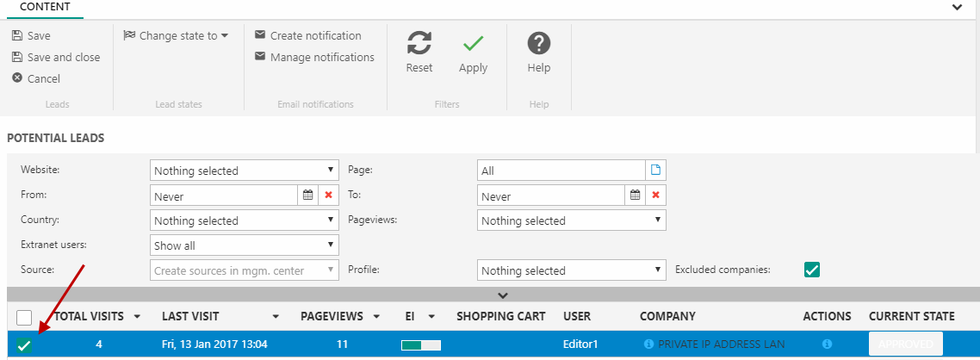
Task: Open the Change state to menu
Action: (177, 36)
